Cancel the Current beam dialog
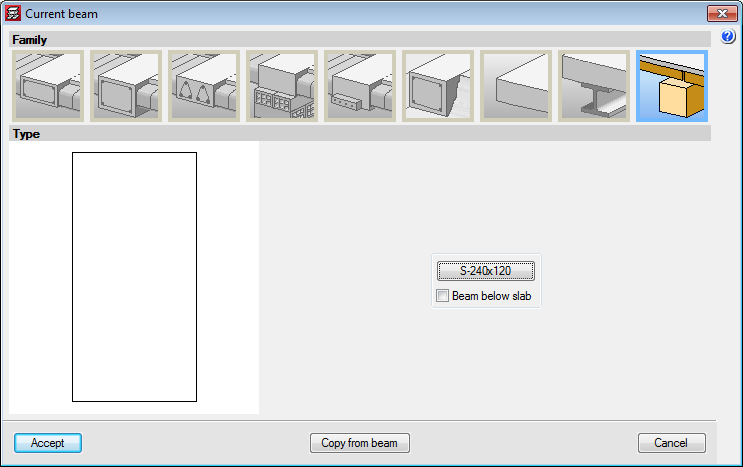743x467 pixels. (671, 443)
